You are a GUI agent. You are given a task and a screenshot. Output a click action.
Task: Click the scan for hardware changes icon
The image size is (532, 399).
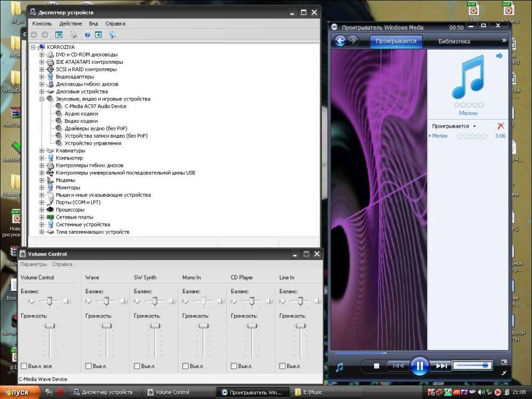point(112,35)
